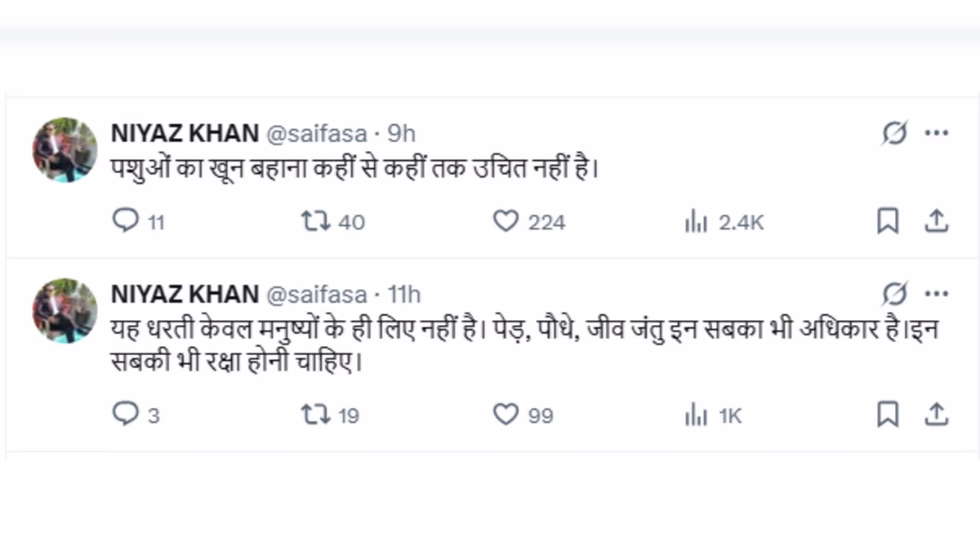
Task: Bookmark the 9h tweet
Action: (x=888, y=221)
